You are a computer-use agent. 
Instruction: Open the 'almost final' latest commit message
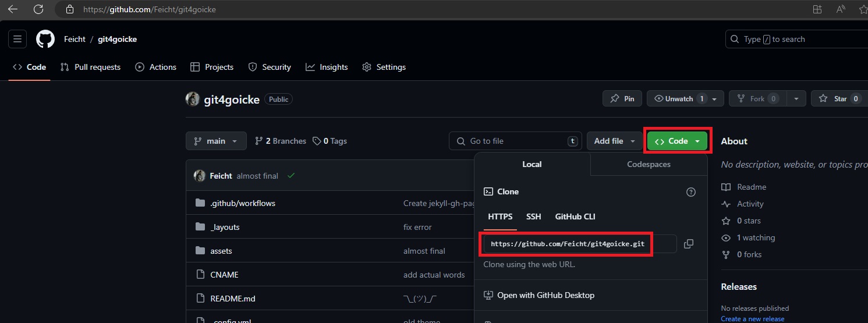tap(257, 176)
